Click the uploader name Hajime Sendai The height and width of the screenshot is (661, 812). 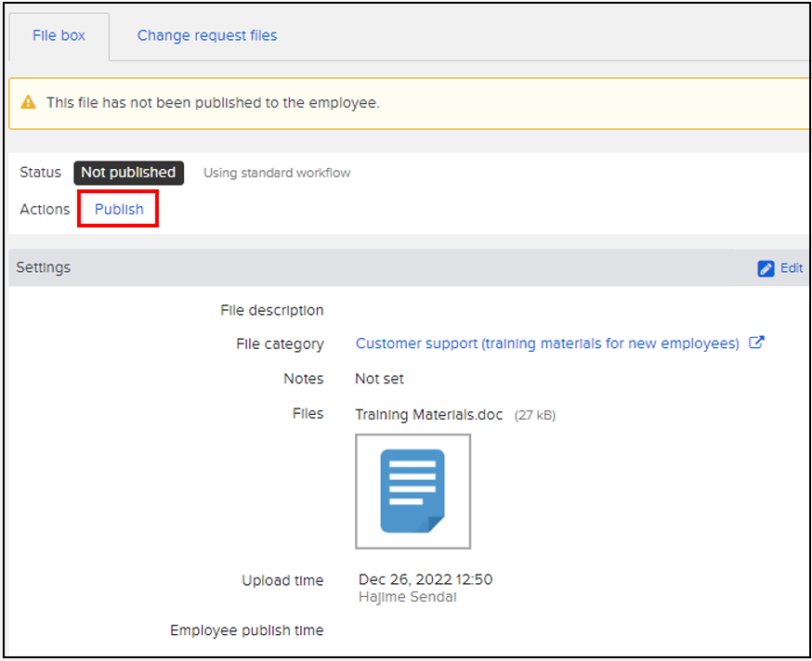point(407,597)
